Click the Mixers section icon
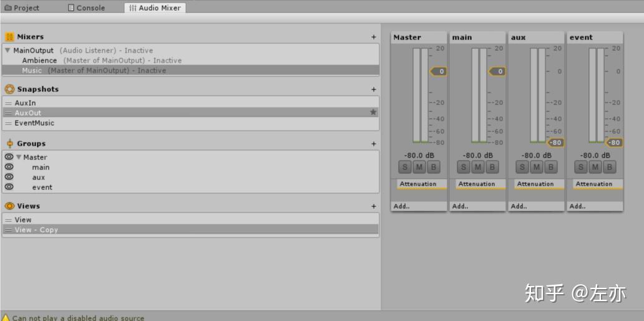This screenshot has height=321, width=644. 10,37
